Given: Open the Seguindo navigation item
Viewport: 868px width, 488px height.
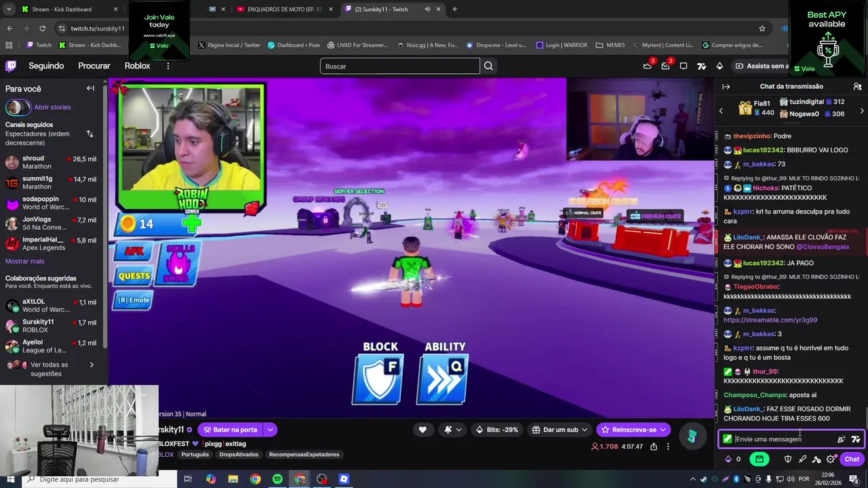Looking at the screenshot, I should click(46, 66).
